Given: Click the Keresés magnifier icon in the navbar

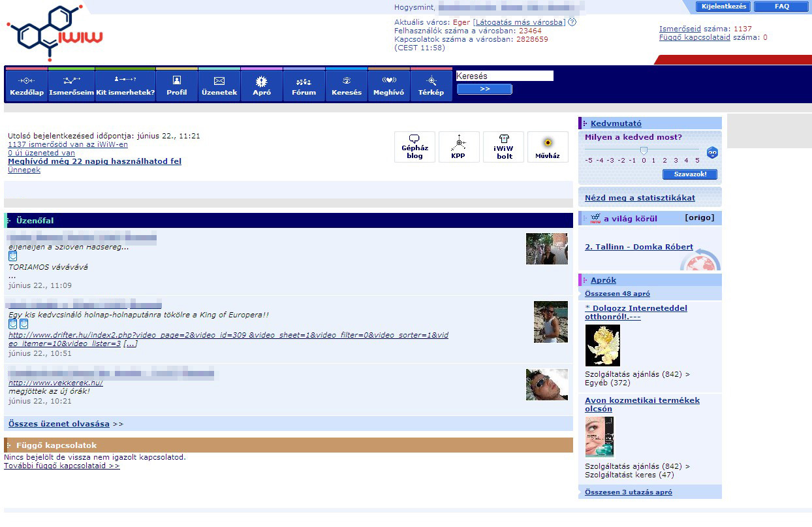Looking at the screenshot, I should 347,80.
